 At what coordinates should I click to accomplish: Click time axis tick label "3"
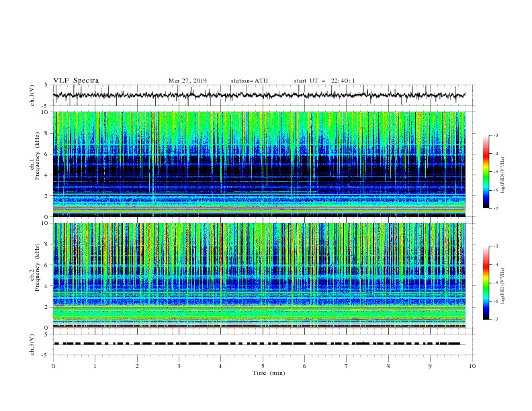pyautogui.click(x=179, y=366)
